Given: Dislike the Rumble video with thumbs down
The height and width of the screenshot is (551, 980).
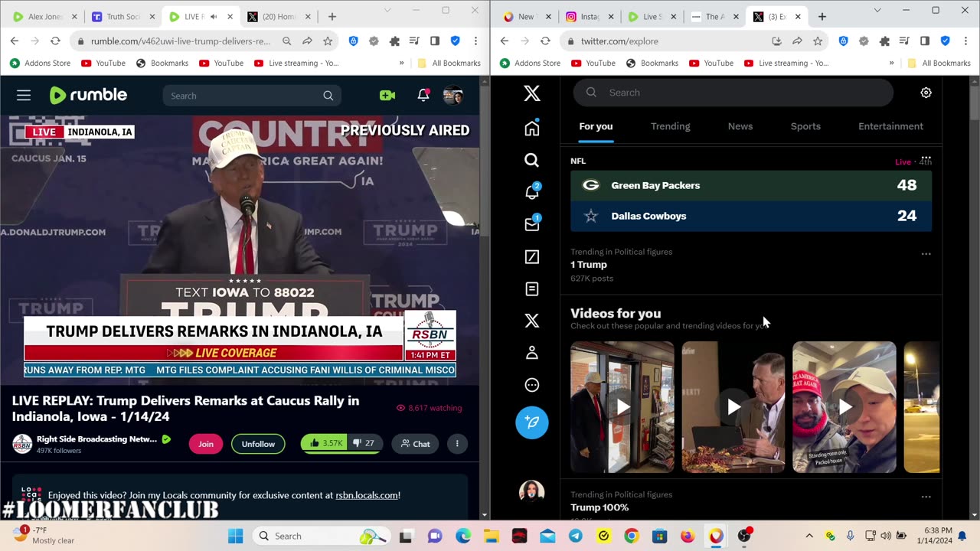Looking at the screenshot, I should tap(364, 443).
